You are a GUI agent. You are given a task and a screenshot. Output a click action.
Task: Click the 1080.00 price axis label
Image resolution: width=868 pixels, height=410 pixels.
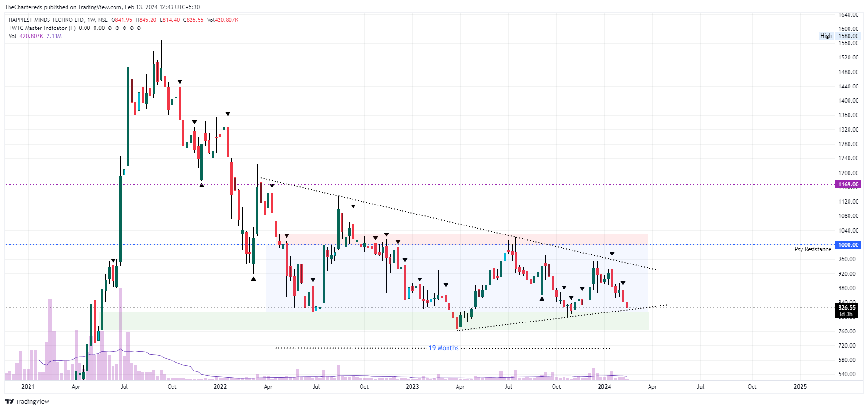click(x=849, y=216)
